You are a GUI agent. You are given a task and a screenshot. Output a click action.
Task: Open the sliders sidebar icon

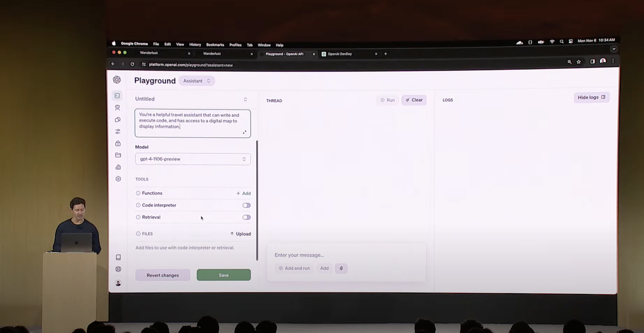[118, 132]
